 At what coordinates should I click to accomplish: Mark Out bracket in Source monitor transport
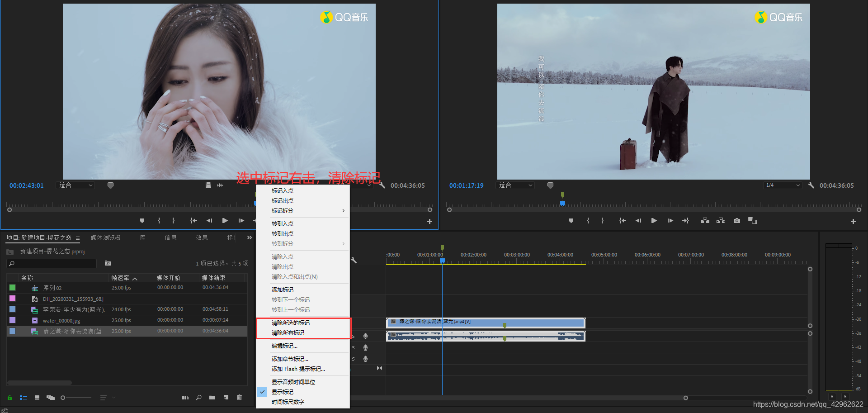(173, 221)
